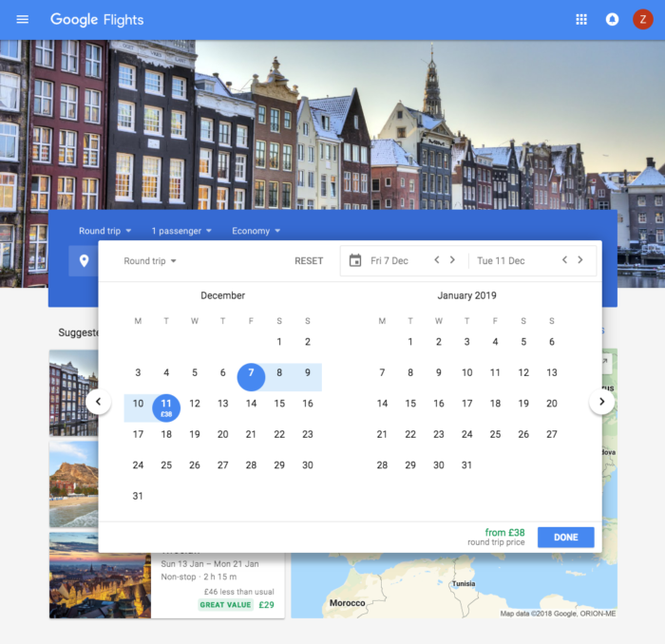Open the Economy class dropdown
The image size is (665, 644).
pos(256,231)
